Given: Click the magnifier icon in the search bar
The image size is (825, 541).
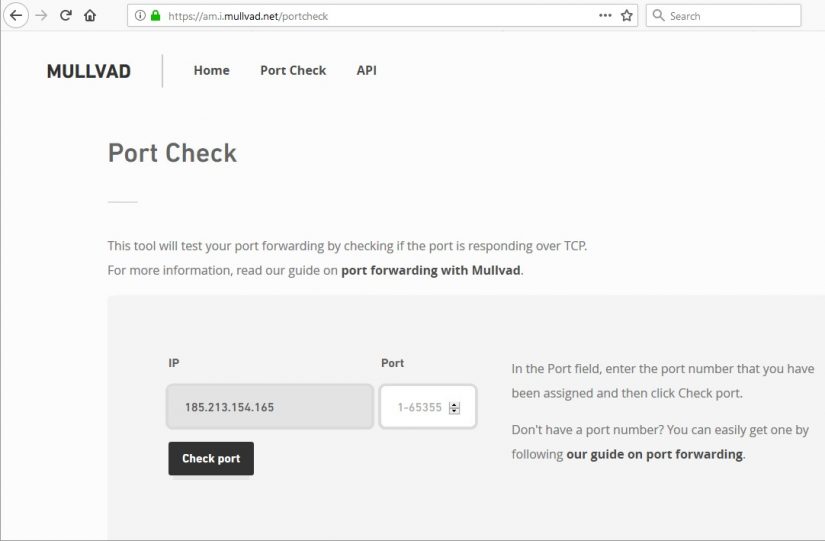Looking at the screenshot, I should (658, 15).
